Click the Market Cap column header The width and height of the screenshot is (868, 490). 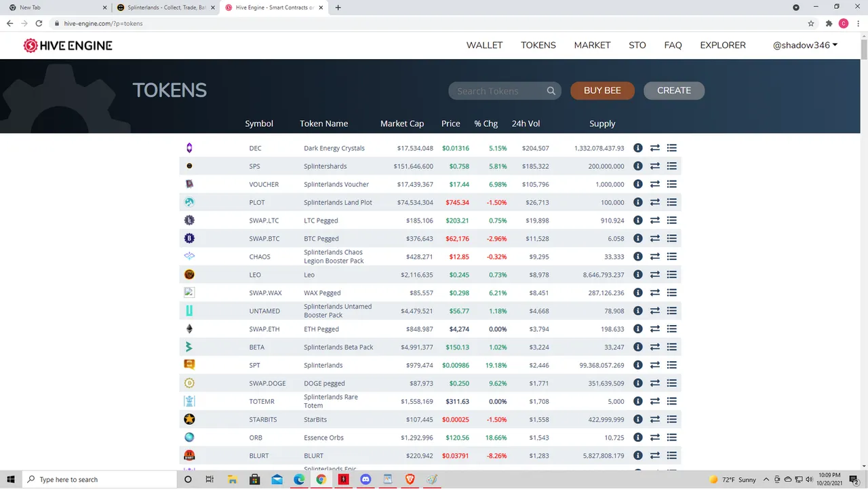pos(402,124)
